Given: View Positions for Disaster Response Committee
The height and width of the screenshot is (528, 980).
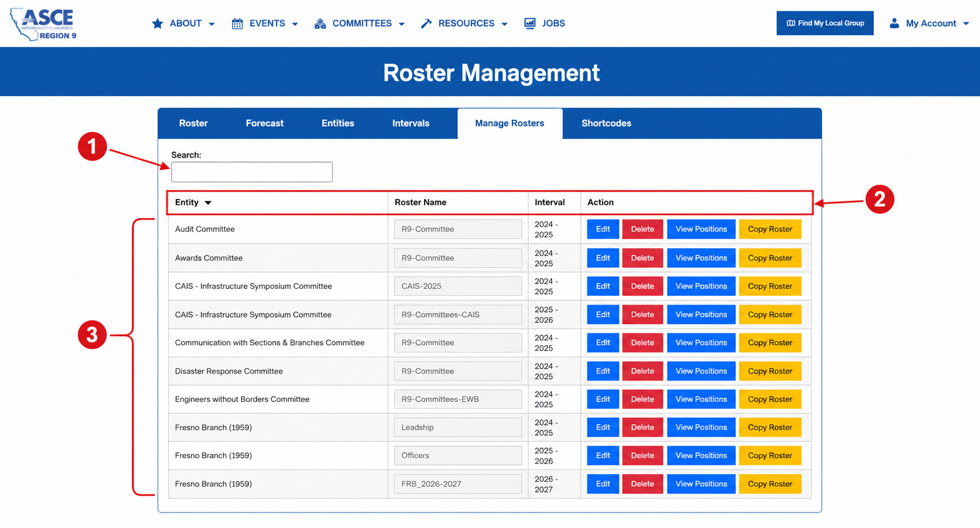Looking at the screenshot, I should [701, 371].
